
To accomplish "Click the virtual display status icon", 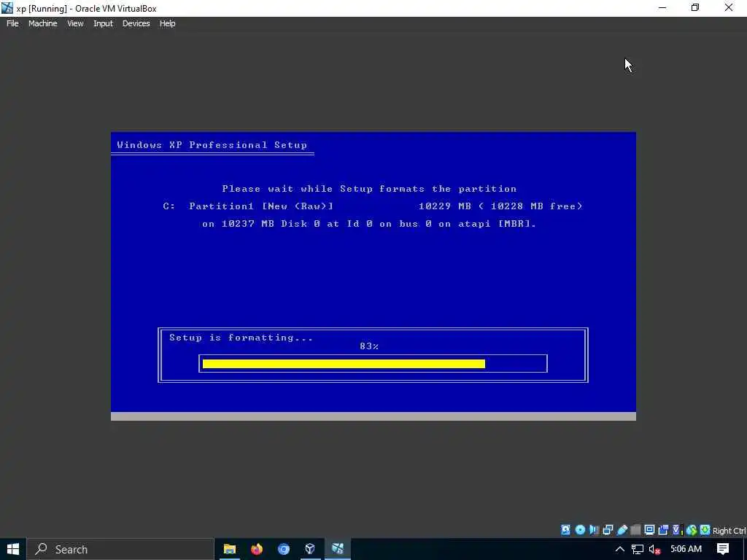I will click(649, 530).
